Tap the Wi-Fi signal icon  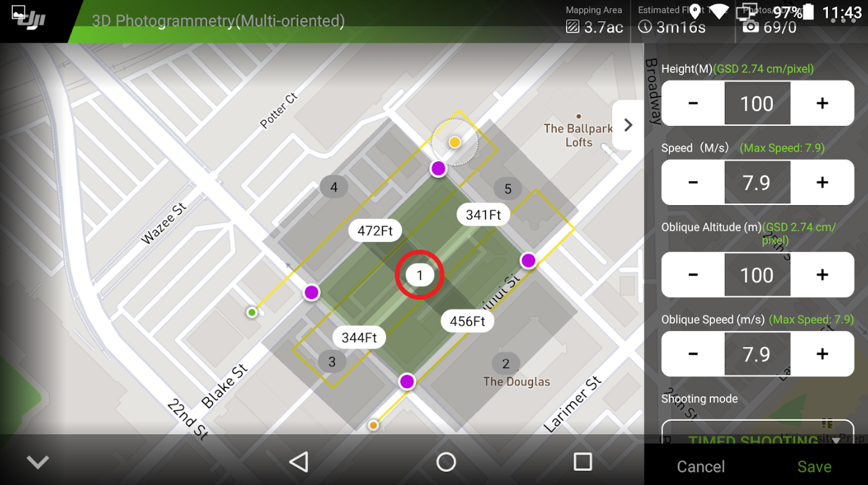coord(719,11)
